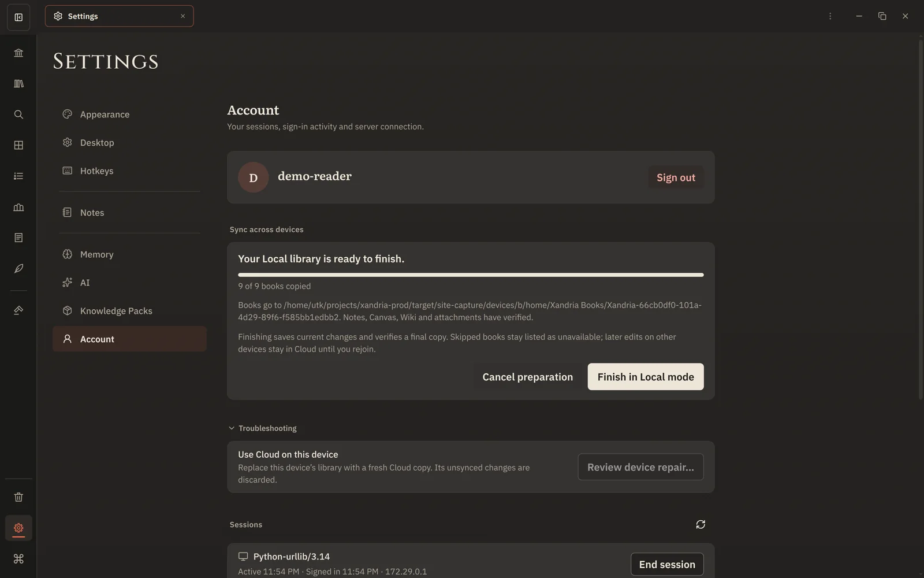This screenshot has width=924, height=578.
Task: Click Review device repair button
Action: coord(640,467)
